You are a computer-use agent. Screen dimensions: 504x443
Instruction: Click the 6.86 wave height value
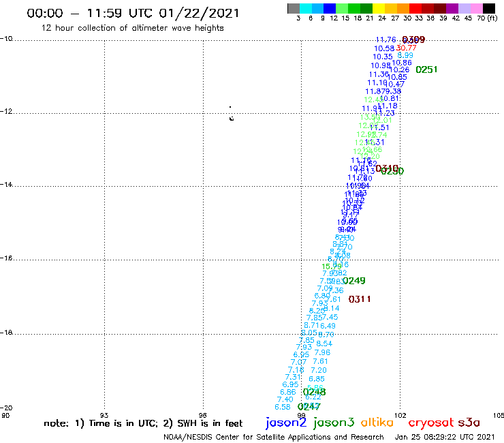tap(288, 392)
